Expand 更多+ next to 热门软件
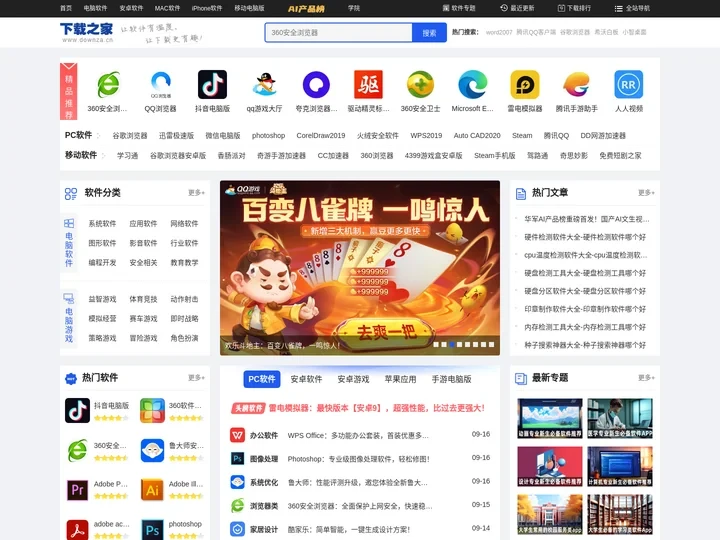 pyautogui.click(x=196, y=377)
